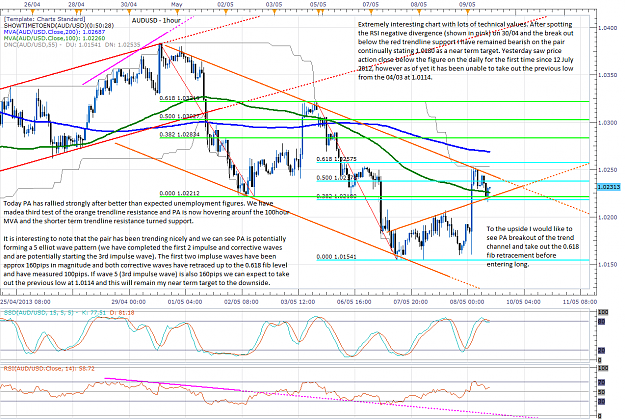Click the highlighted current price tag 1.02313
The image size is (625, 419).
608,187
